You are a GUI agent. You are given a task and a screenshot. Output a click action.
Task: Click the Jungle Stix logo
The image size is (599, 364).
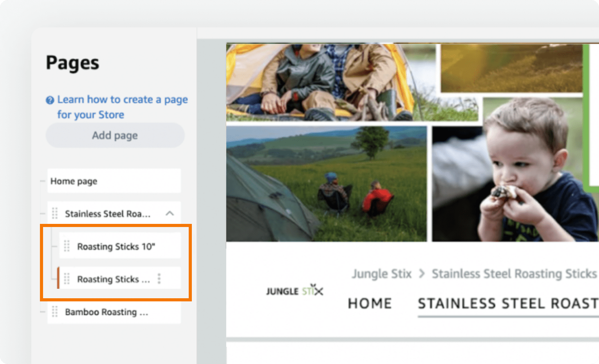coord(294,290)
